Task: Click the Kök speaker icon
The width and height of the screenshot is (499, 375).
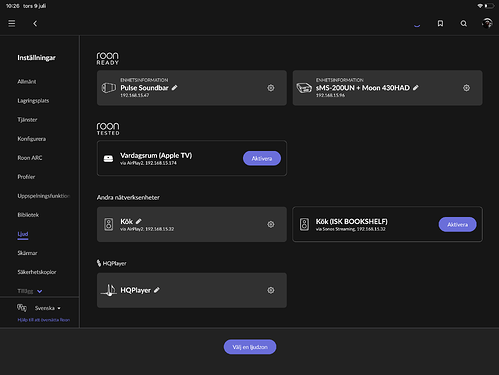Action: click(x=109, y=224)
